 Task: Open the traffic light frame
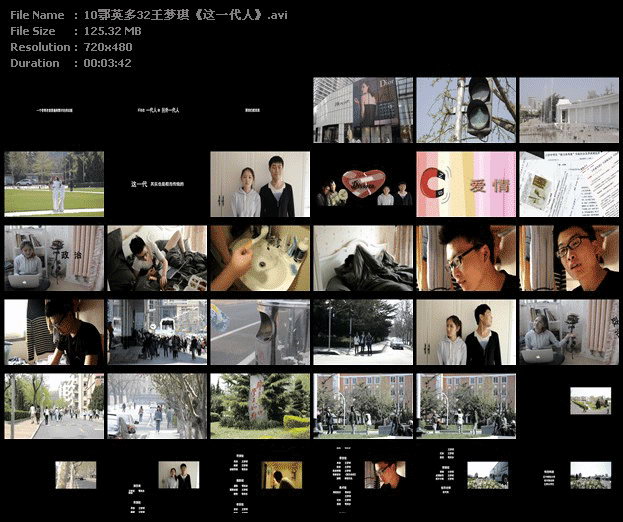click(x=465, y=110)
